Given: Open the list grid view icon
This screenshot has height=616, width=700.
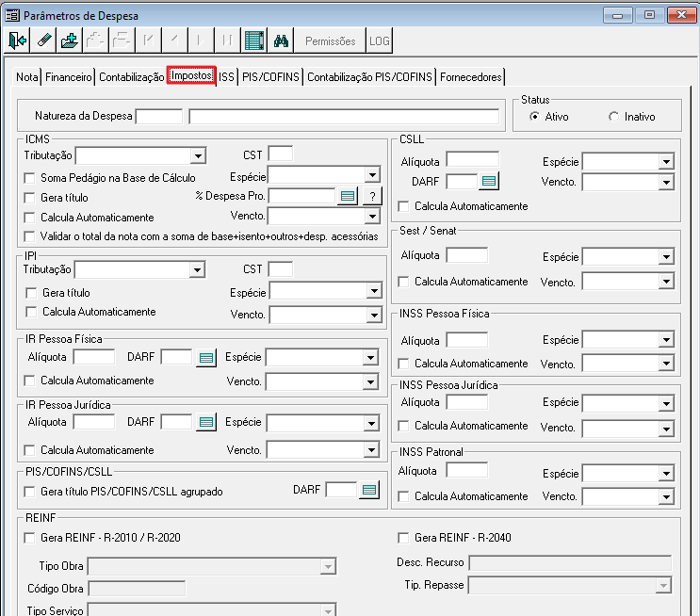Looking at the screenshot, I should pyautogui.click(x=254, y=41).
